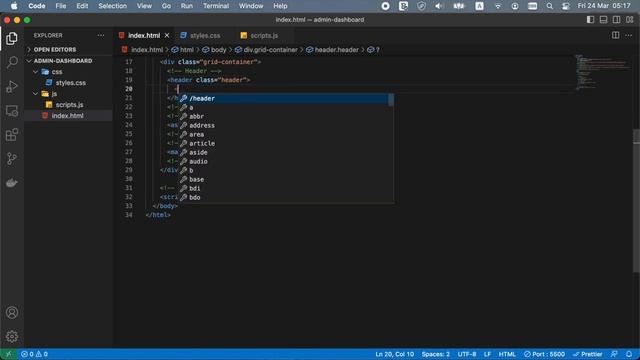This screenshot has width=640, height=360.
Task: Select the index.html editor tab
Action: click(144, 36)
